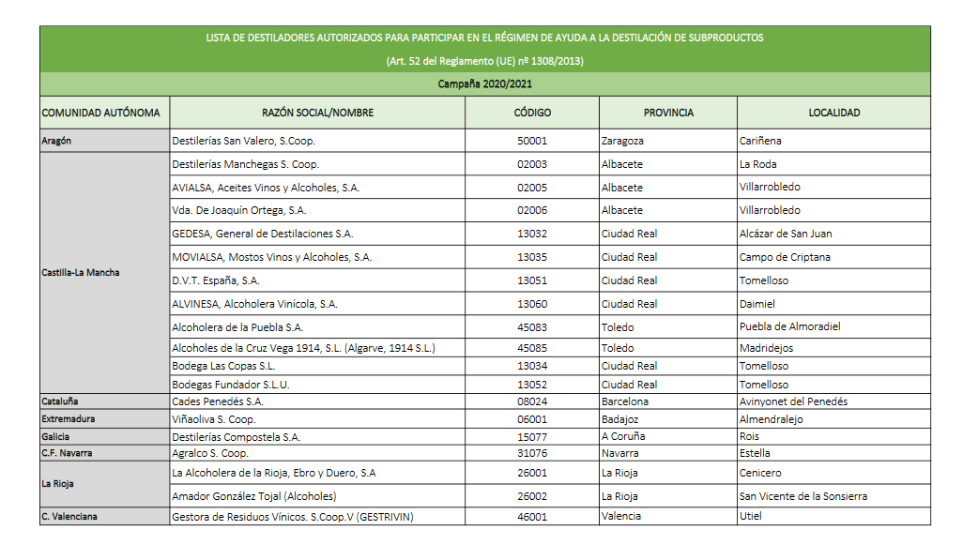Click code 46001 cell
Viewport: 963px width, 560px height.
(x=532, y=516)
